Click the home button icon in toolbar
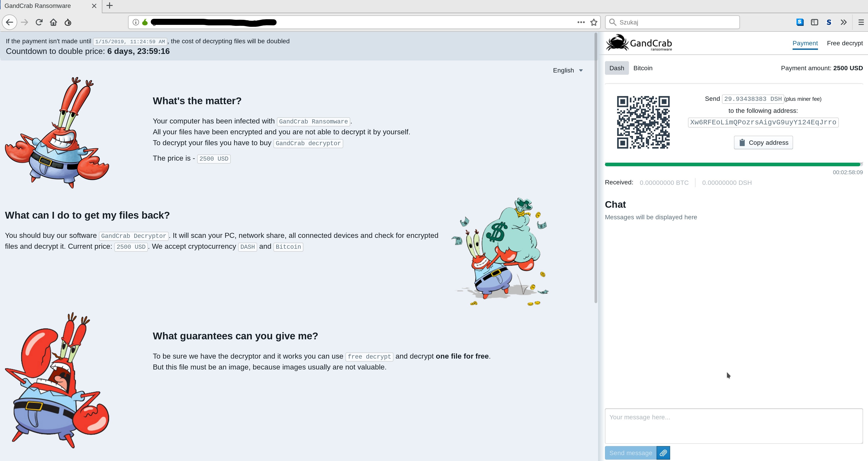Viewport: 868px width, 461px height. point(53,22)
